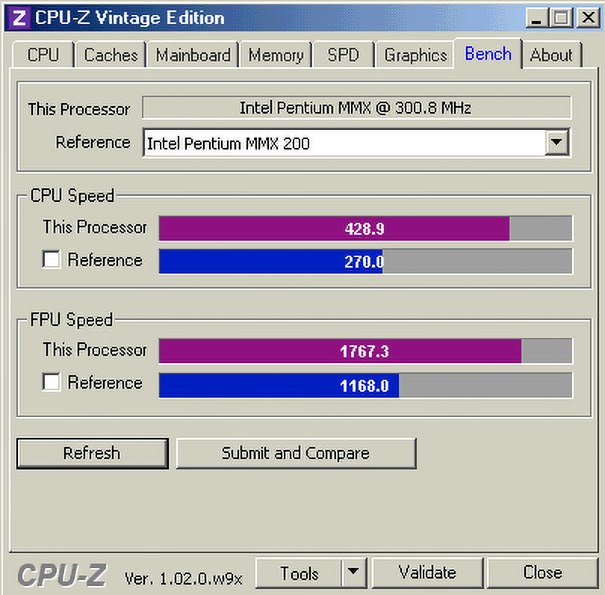Expand the Tools button arrow menu

353,572
